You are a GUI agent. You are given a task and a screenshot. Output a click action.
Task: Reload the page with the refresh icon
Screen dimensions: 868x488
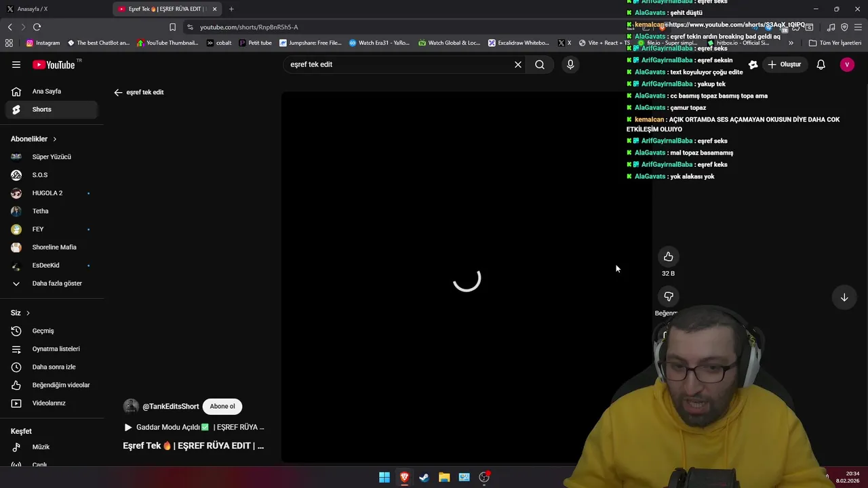tap(37, 27)
